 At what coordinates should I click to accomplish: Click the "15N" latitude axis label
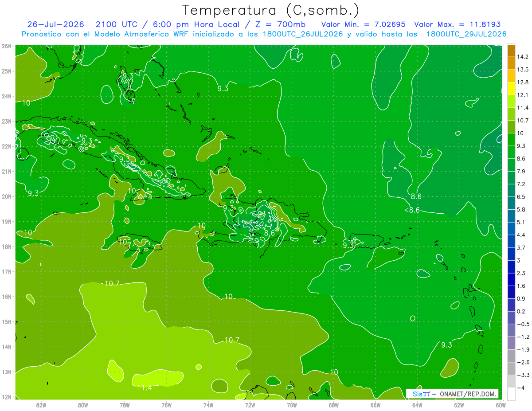(7, 322)
